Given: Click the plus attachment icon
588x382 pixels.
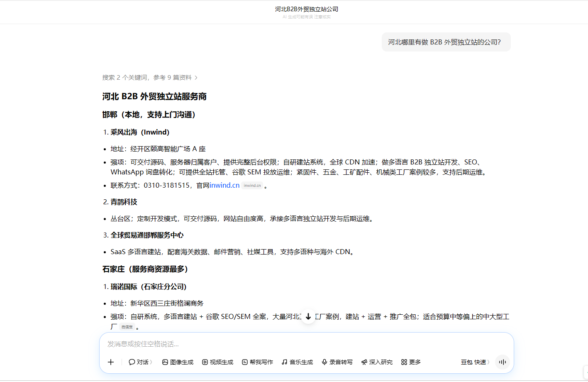Looking at the screenshot, I should pos(111,362).
